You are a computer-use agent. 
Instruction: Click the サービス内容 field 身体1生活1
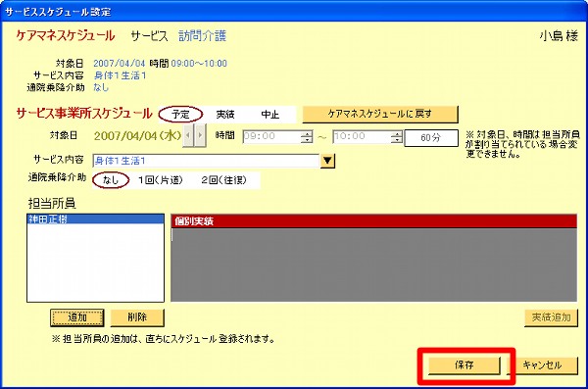[206, 161]
